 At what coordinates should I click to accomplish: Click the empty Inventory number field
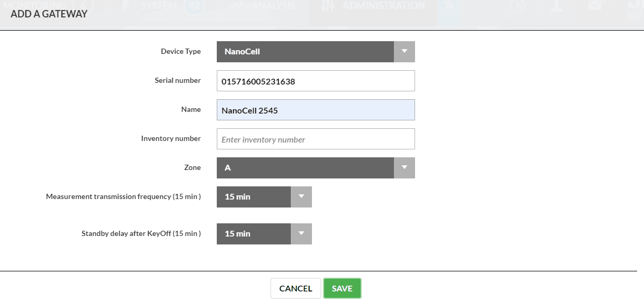tap(316, 139)
